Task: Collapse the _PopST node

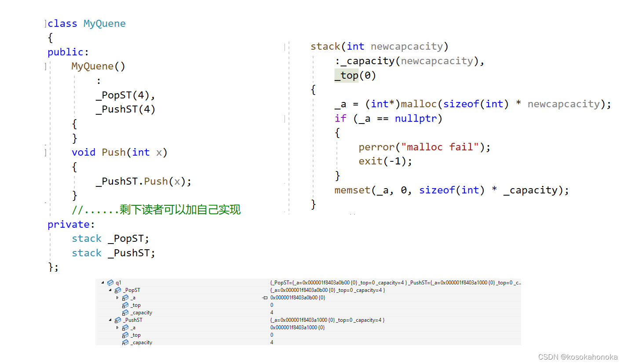Action: click(x=110, y=290)
